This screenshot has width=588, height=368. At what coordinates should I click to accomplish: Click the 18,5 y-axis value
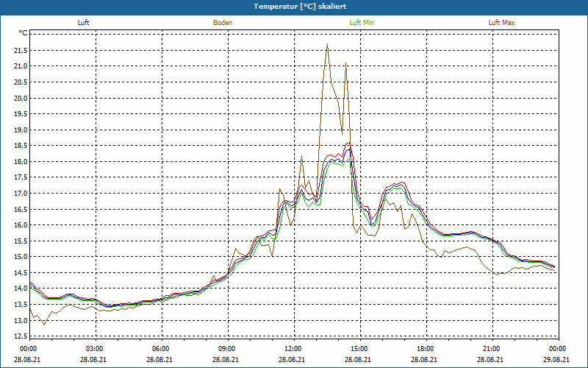pos(21,146)
